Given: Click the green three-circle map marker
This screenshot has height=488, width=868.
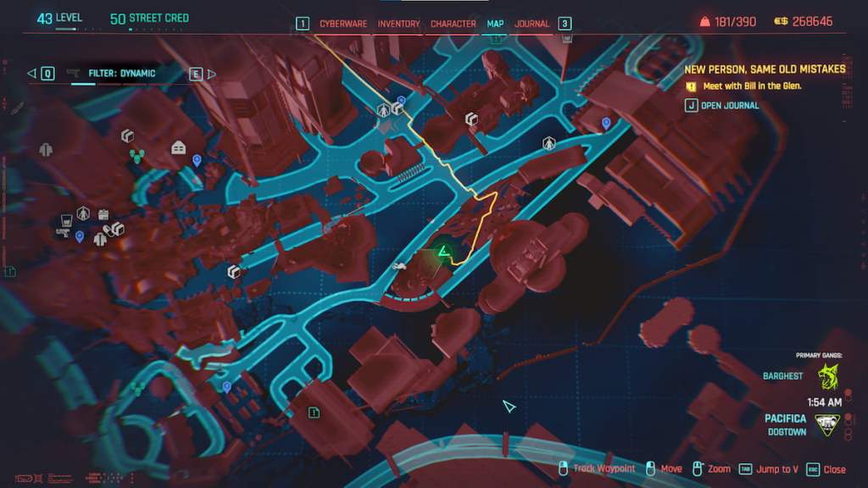Looking at the screenshot, I should point(136,156).
